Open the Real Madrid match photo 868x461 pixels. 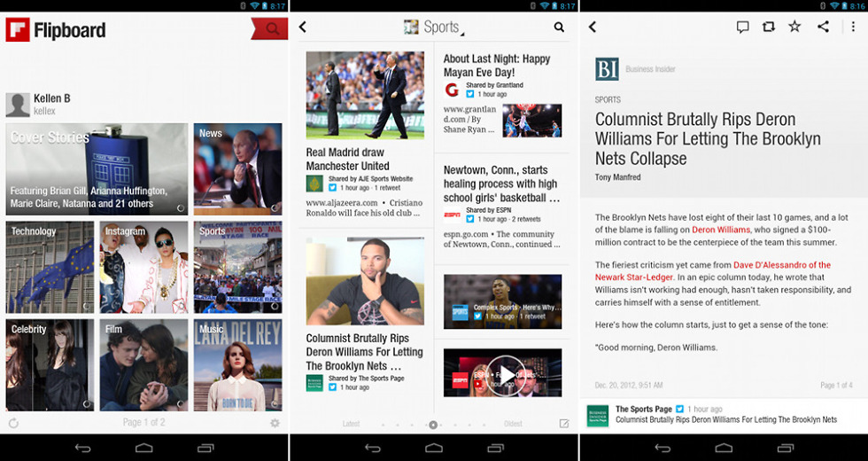[365, 95]
